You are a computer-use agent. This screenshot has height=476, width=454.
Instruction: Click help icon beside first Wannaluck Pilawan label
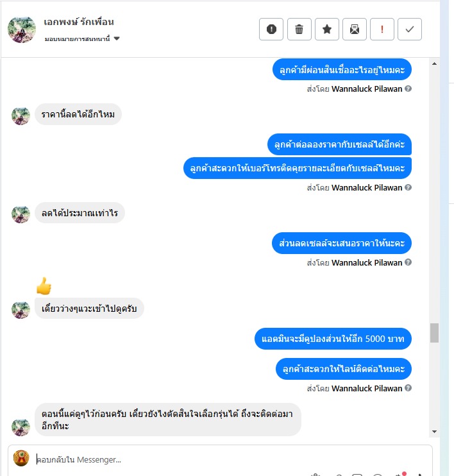click(x=408, y=89)
